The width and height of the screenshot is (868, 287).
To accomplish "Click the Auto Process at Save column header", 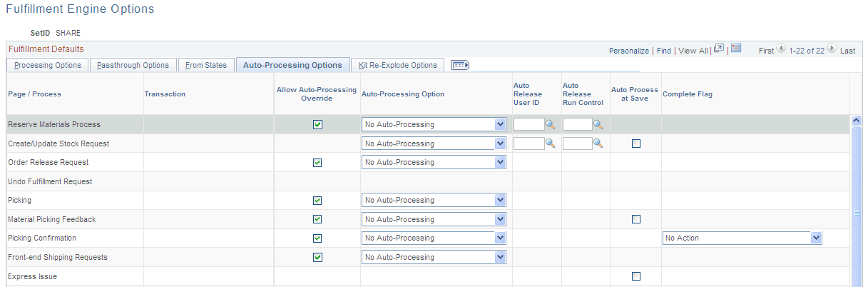I will [x=633, y=94].
